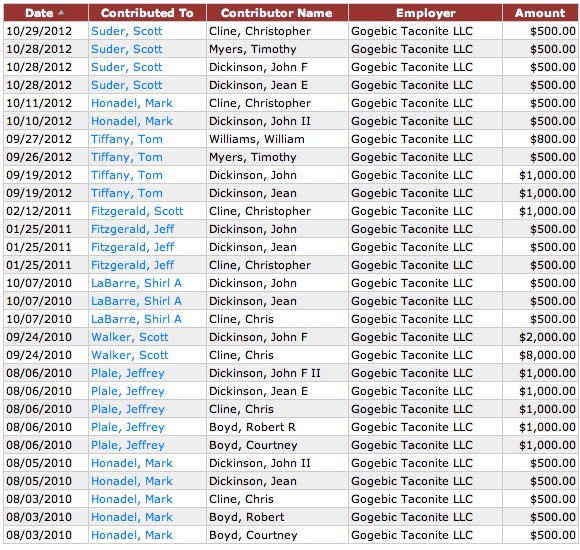Open Fitzgerald, Jeff link beside Dickinson, John

click(132, 229)
